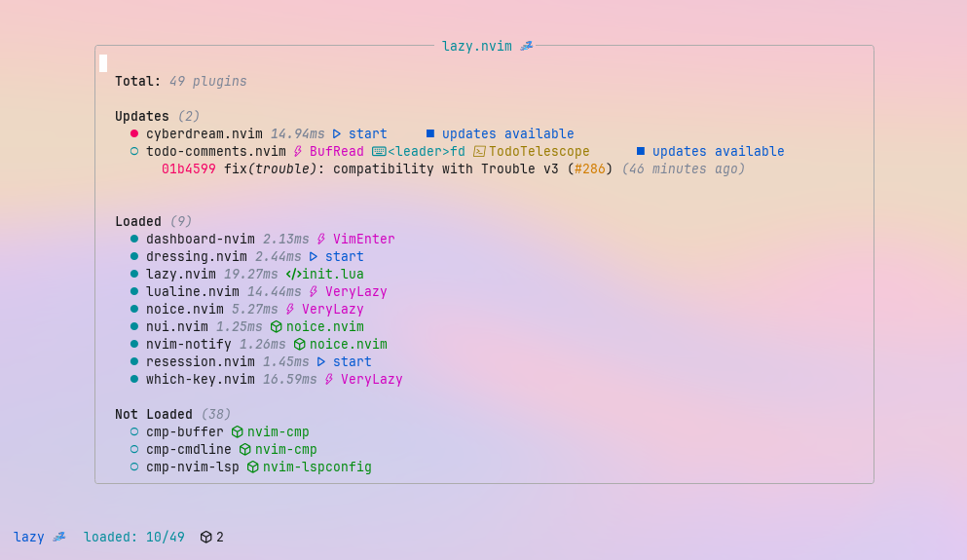Expand the lazy.nvim plugin entry

(x=181, y=274)
